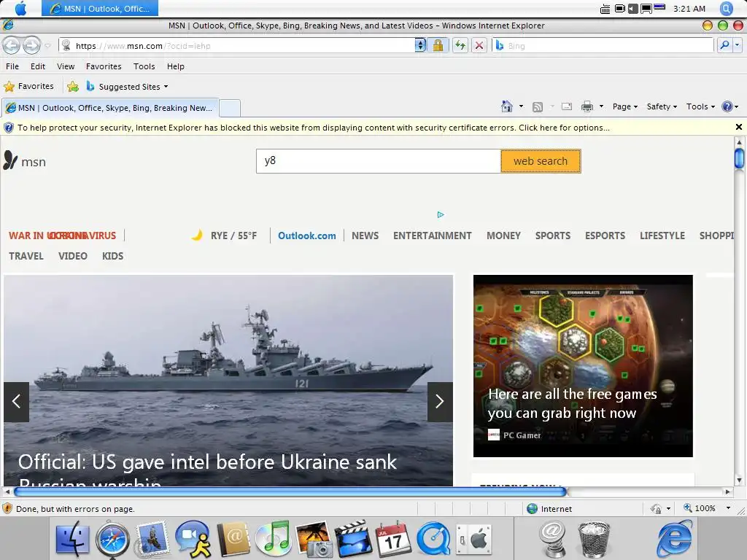
Task: Click the browser Back arrow button
Action: click(12, 46)
